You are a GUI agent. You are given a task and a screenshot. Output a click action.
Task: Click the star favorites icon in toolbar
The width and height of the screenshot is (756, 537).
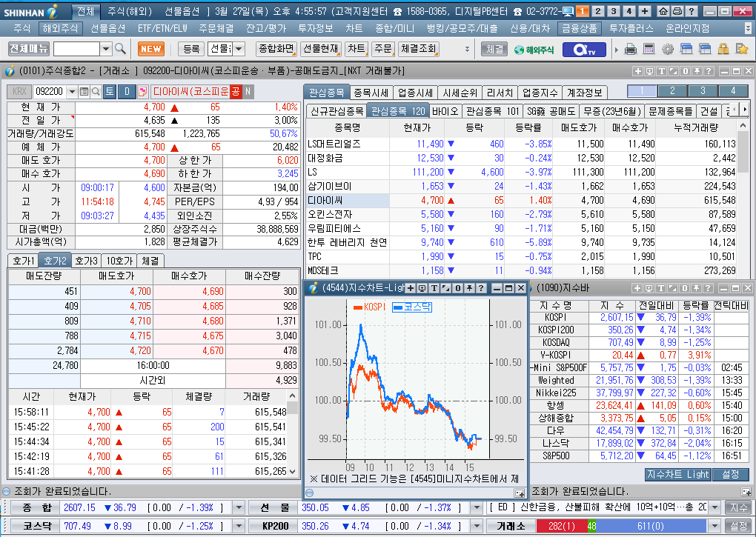pyautogui.click(x=741, y=49)
